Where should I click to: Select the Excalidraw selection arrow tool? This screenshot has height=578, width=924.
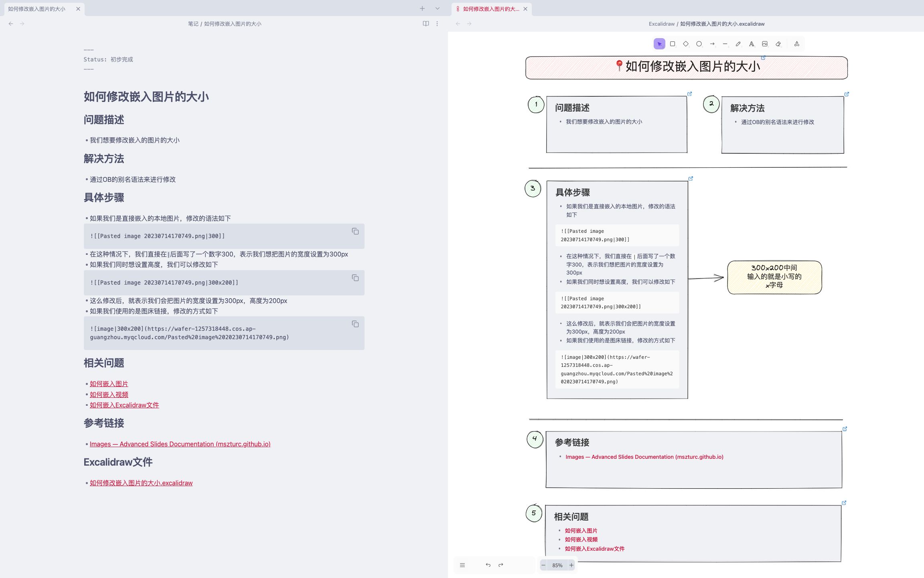659,44
